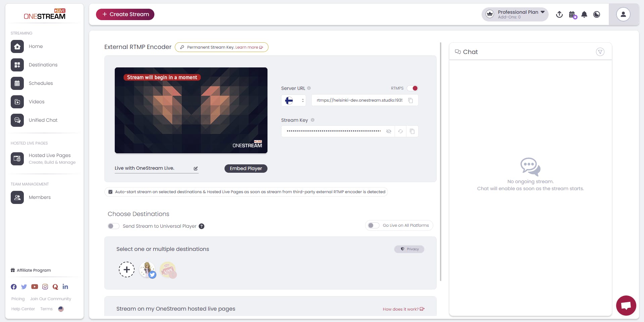Open Hosted Live Pages from sidebar icon
Screen dimensions: 644x322
pos(17,159)
